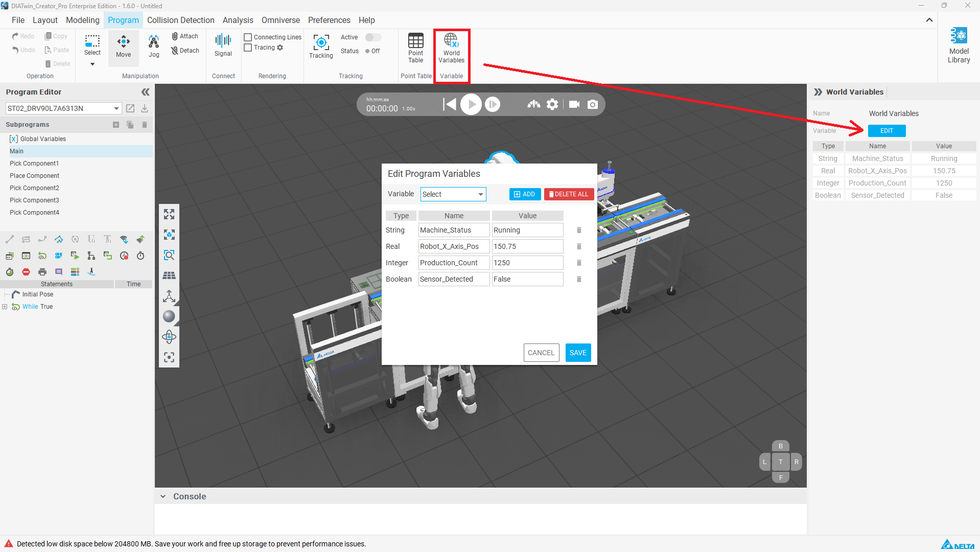
Task: Open the World Variables tool
Action: (x=451, y=49)
